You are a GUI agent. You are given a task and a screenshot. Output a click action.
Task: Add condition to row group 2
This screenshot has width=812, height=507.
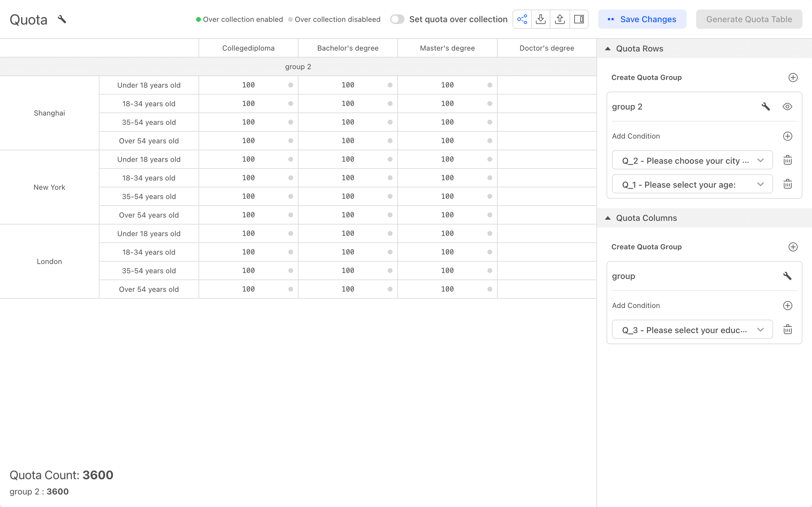coord(787,136)
